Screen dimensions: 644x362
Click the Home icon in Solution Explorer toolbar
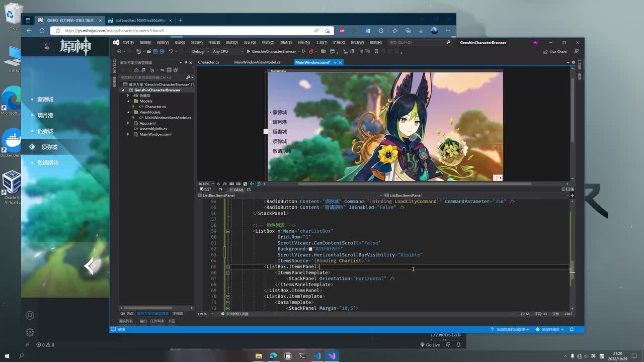[136, 70]
